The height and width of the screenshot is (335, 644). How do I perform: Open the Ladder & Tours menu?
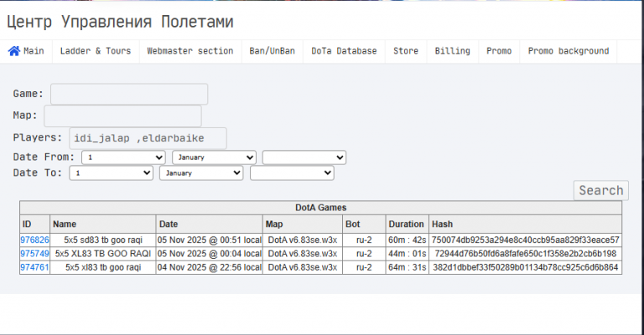click(x=96, y=51)
